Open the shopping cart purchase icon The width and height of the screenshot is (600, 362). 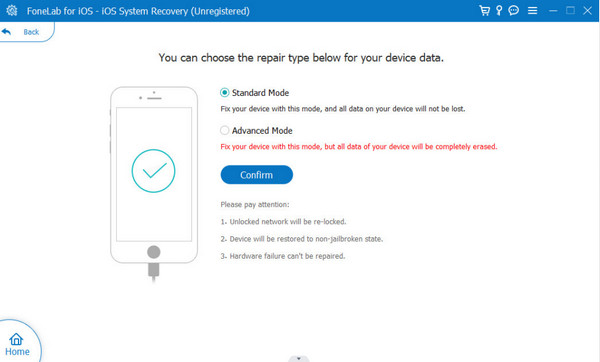pos(484,11)
